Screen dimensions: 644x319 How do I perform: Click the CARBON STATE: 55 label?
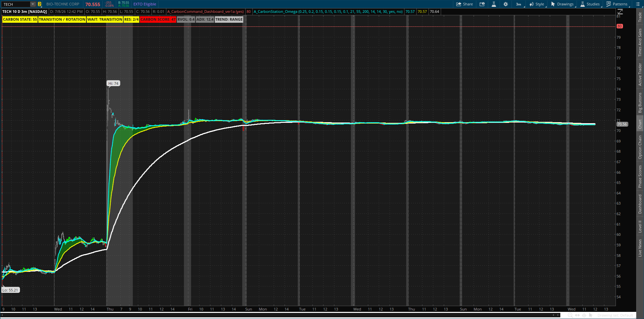point(20,19)
